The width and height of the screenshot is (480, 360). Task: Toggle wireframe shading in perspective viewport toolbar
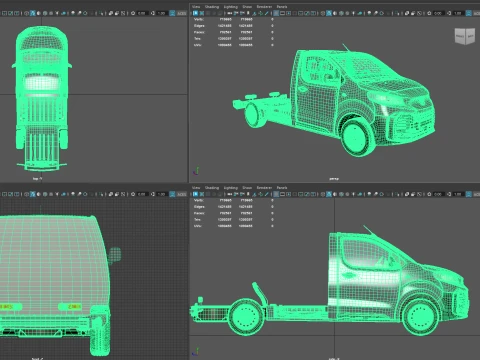(x=322, y=13)
